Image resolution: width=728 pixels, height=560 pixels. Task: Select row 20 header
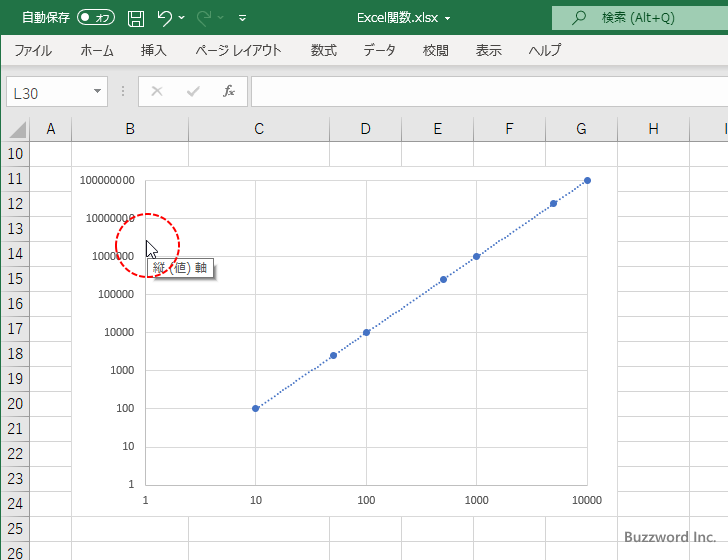15,404
